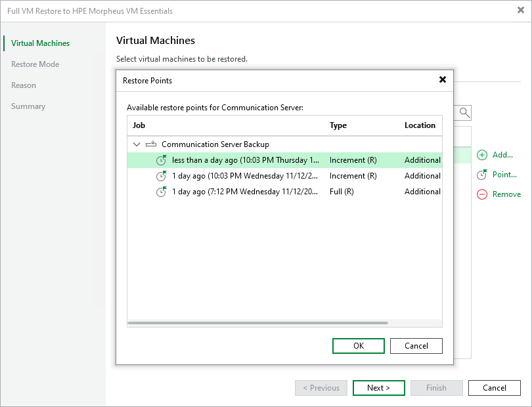Collapse the Communication Server Backup job node

tap(137, 144)
